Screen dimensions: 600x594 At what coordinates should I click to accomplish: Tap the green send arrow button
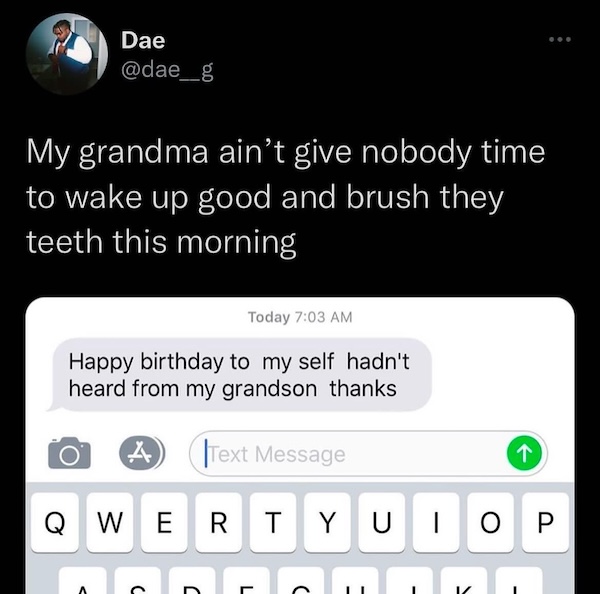(x=524, y=453)
